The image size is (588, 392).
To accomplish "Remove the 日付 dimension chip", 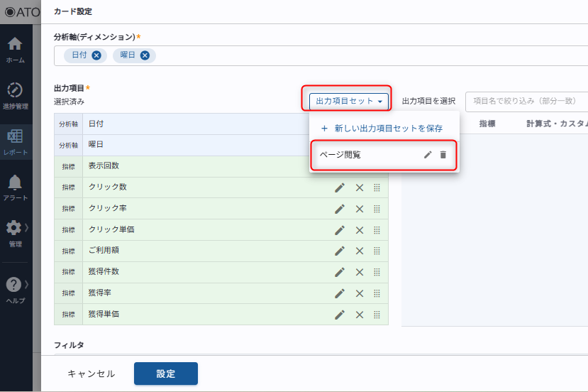I will pos(96,55).
